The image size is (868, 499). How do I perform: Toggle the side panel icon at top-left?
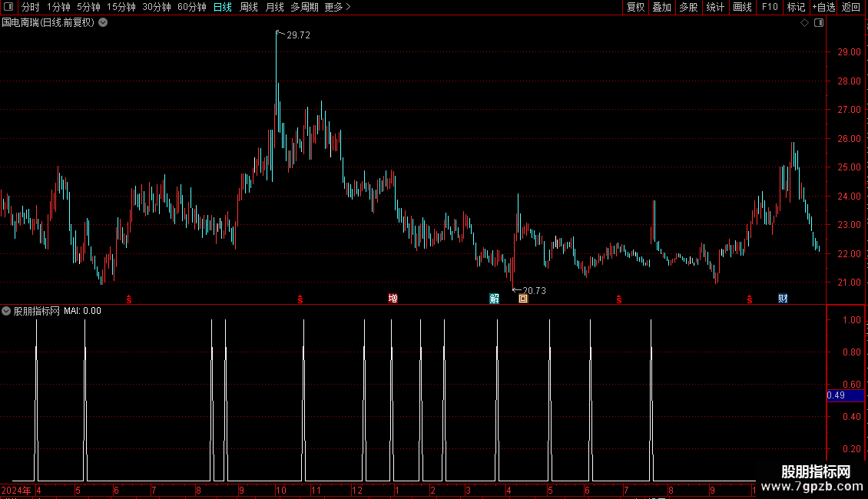point(8,7)
